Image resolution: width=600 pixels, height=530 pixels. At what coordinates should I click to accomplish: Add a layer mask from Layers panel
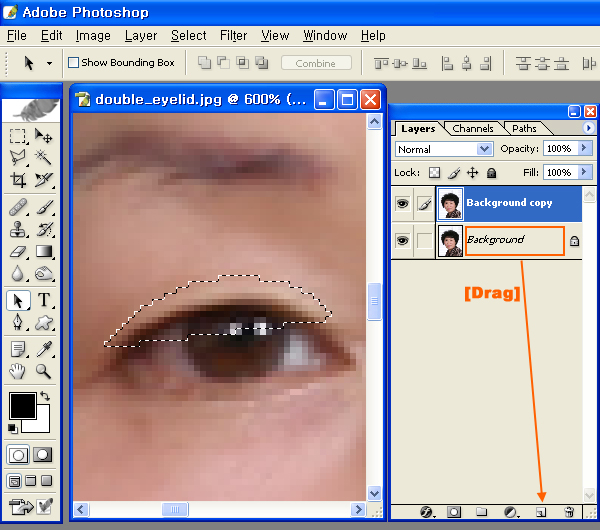click(x=454, y=512)
